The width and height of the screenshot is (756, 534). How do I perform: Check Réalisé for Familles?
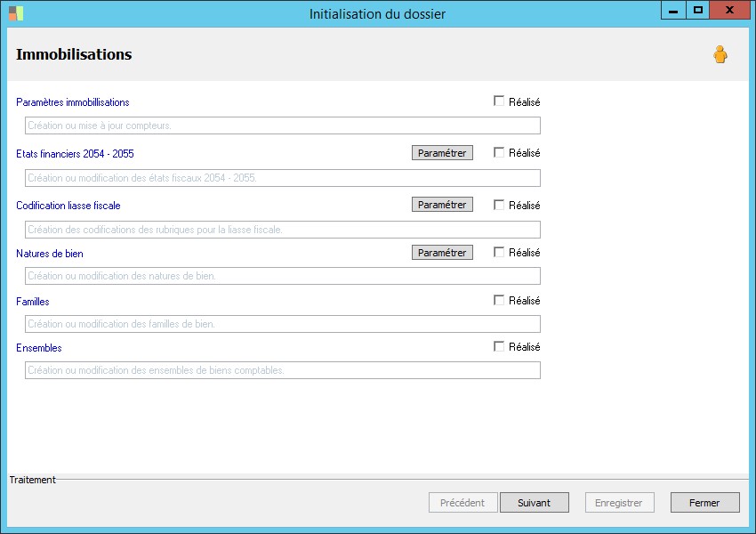pos(499,300)
